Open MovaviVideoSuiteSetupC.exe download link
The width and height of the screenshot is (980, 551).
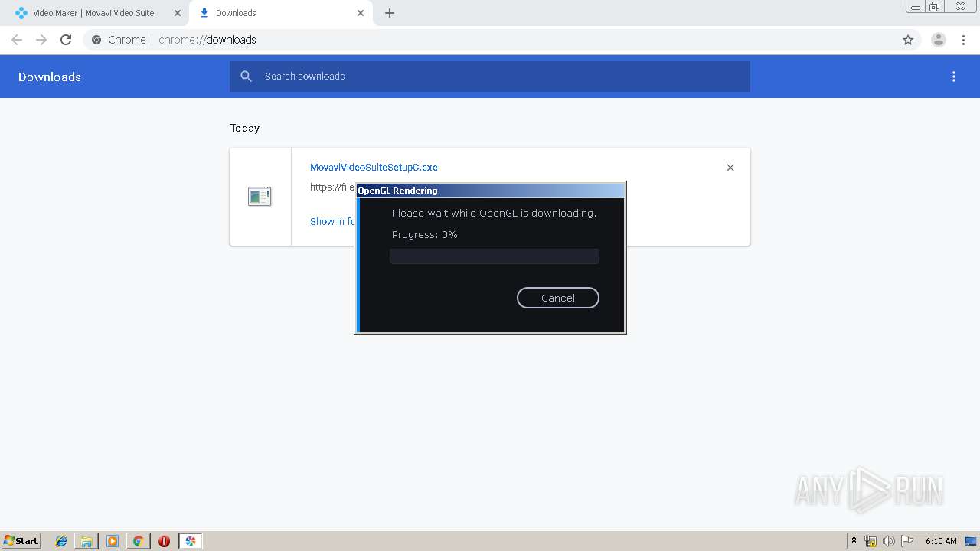(x=374, y=167)
